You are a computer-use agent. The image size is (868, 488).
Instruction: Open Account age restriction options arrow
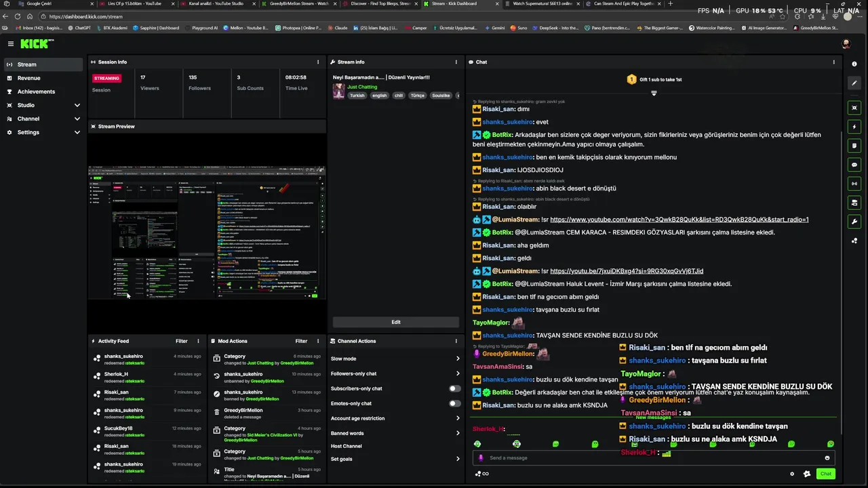tap(458, 418)
